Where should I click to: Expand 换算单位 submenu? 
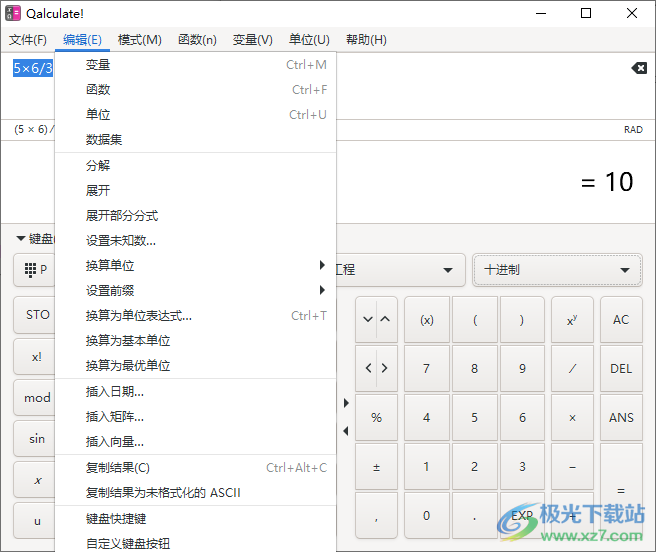196,265
